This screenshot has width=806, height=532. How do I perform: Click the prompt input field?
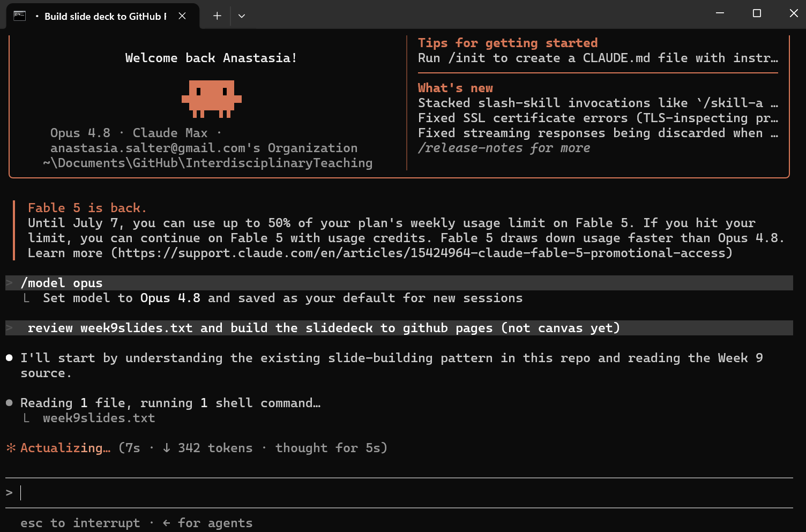[x=399, y=493]
